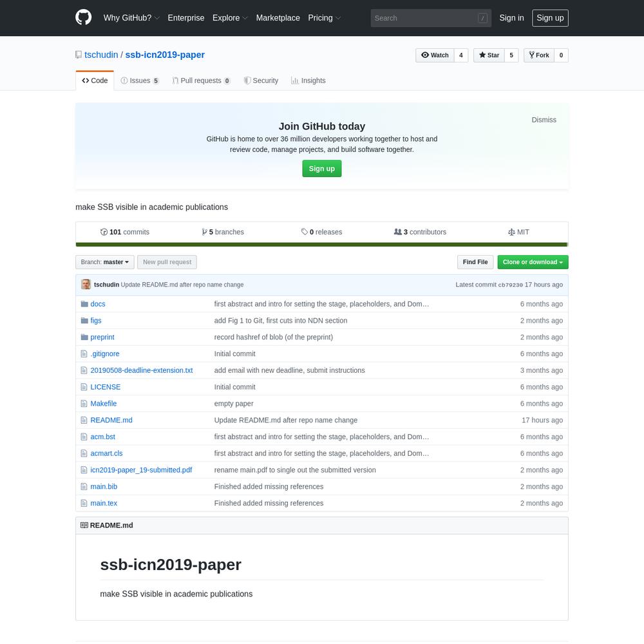644x644 pixels.
Task: Dismiss the Join GitHub banner
Action: click(544, 120)
